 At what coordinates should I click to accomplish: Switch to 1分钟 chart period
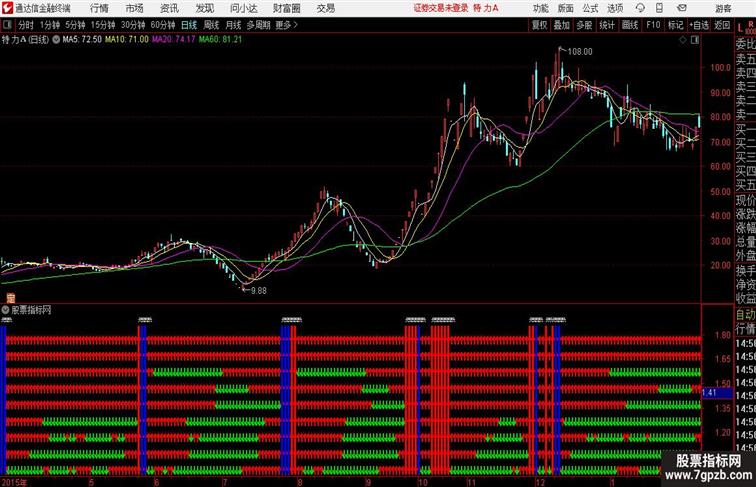coord(50,25)
